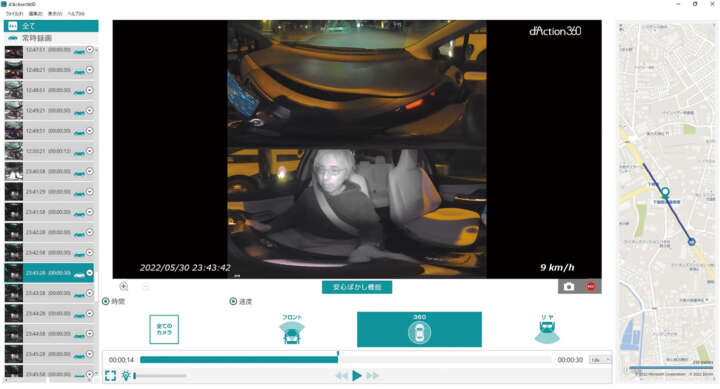Image resolution: width=720 pixels, height=389 pixels.
Task: Expand the dropdown arrow on the 23:40:58 recording
Action: 90,171
